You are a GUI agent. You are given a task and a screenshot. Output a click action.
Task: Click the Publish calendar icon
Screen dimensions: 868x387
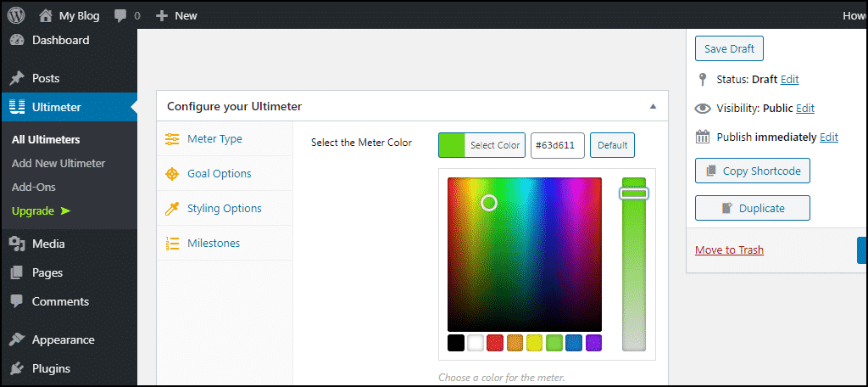(x=703, y=137)
